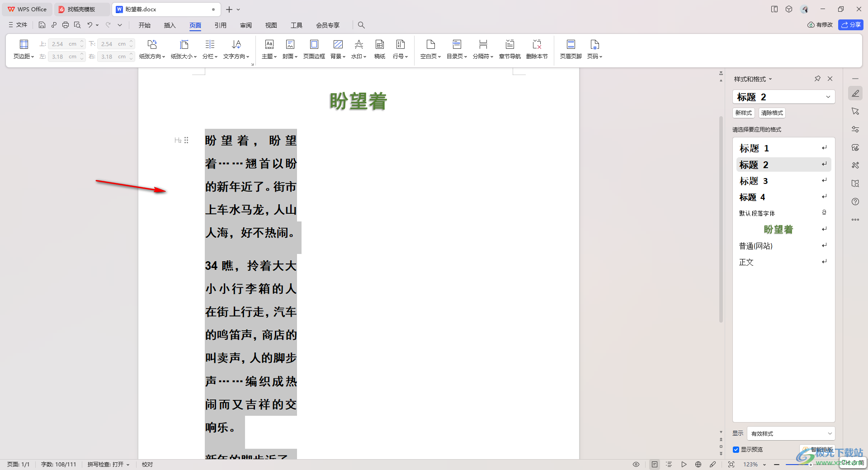
Task: Open 纸张方向 paper orientation options
Action: (x=152, y=49)
